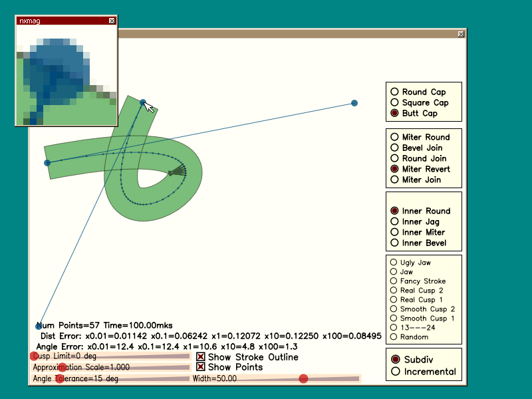Load the Real Cusp 1 preset
Screen dimensions: 532x399
[416, 300]
